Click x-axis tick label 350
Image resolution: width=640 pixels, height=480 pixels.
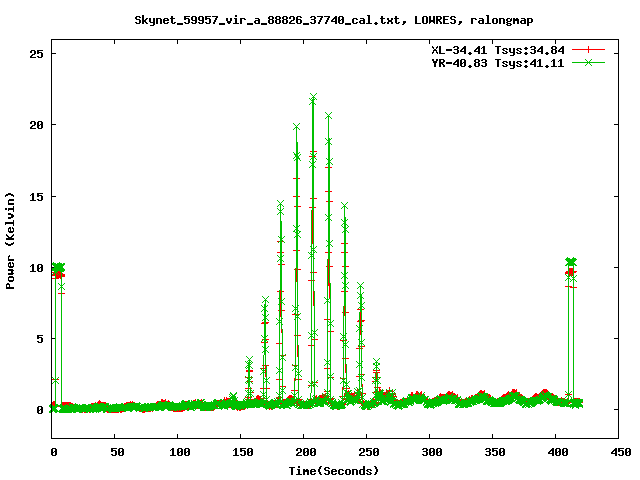click(495, 452)
